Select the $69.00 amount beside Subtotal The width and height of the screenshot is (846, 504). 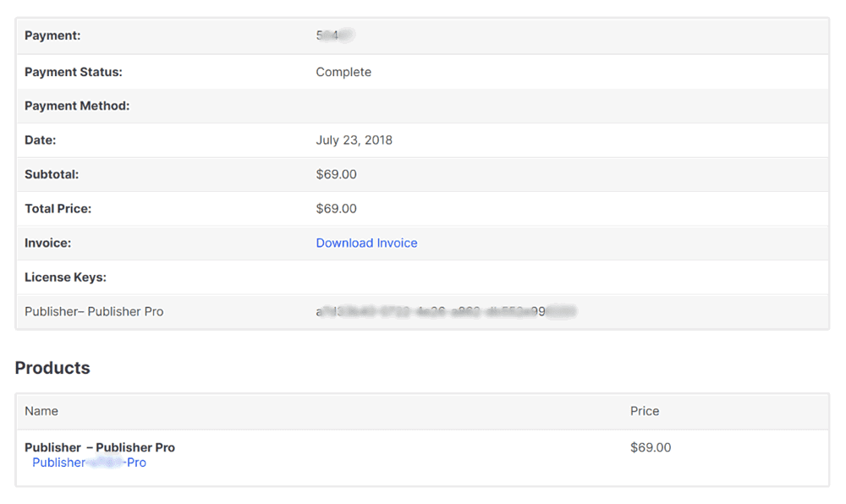pos(336,174)
